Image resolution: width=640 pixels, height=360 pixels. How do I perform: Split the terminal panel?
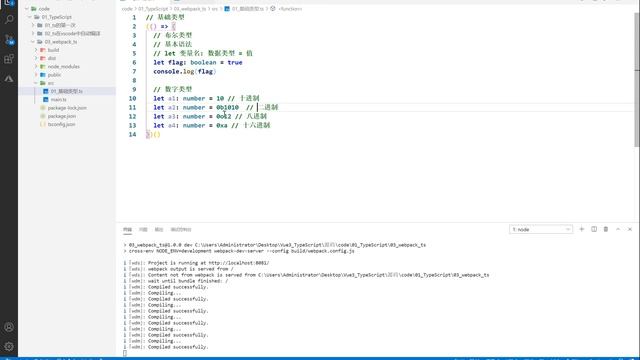[x=594, y=229]
